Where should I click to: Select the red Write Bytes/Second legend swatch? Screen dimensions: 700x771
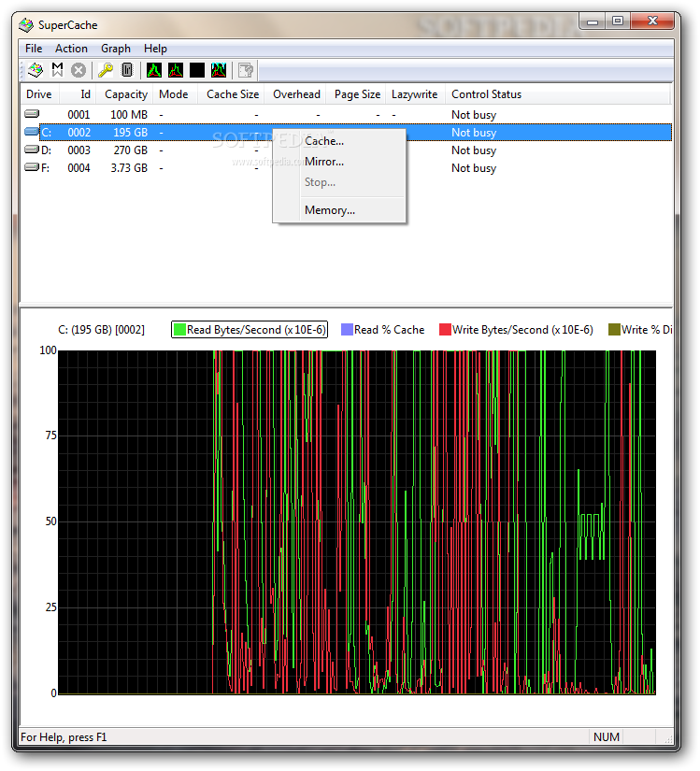click(x=445, y=330)
